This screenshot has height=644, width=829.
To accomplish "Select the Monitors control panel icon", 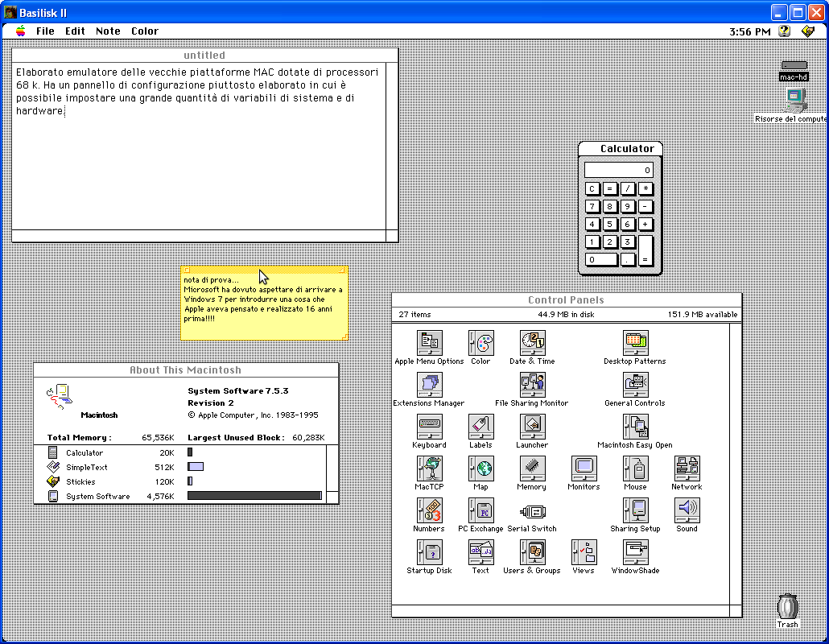I will click(x=584, y=468).
